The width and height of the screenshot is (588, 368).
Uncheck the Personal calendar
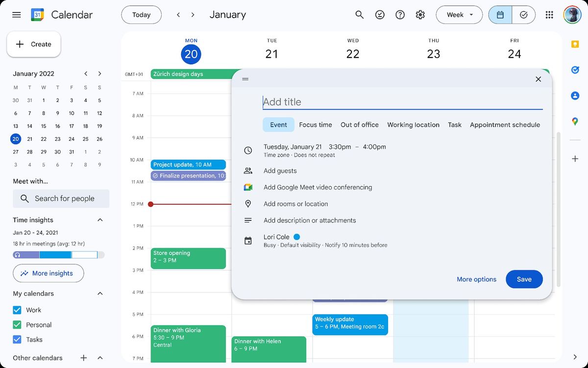16,324
